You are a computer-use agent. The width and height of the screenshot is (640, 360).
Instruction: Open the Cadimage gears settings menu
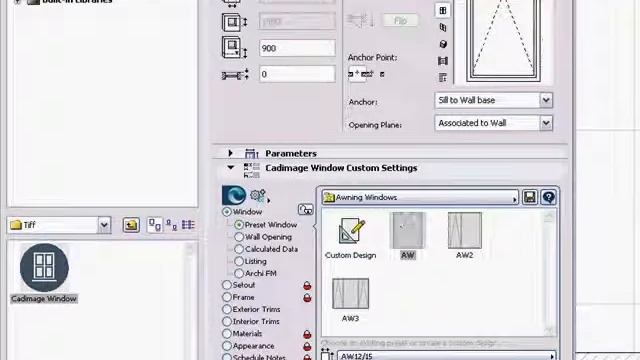(x=259, y=196)
